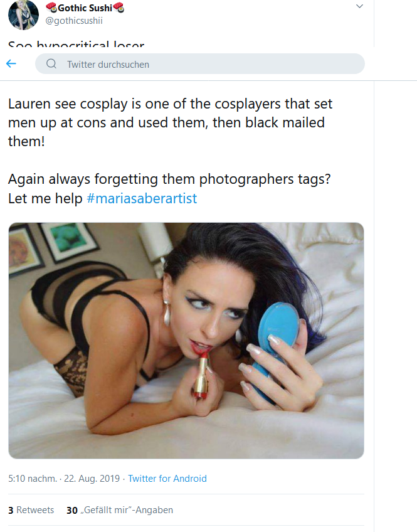Focus the 'Twitter durchsuchen' search field
This screenshot has height=532, width=417.
pos(199,64)
